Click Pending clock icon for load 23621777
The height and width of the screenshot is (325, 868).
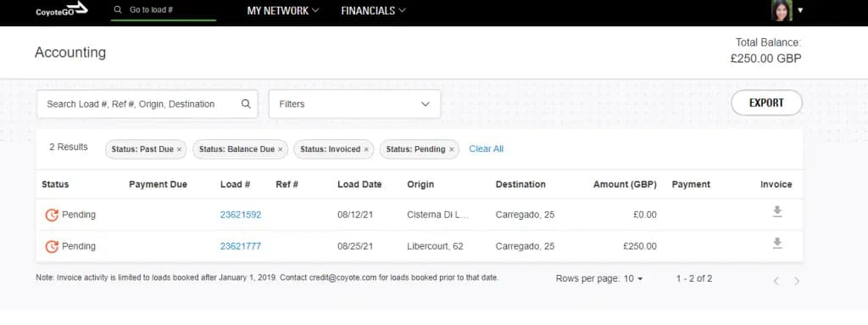pyautogui.click(x=52, y=246)
